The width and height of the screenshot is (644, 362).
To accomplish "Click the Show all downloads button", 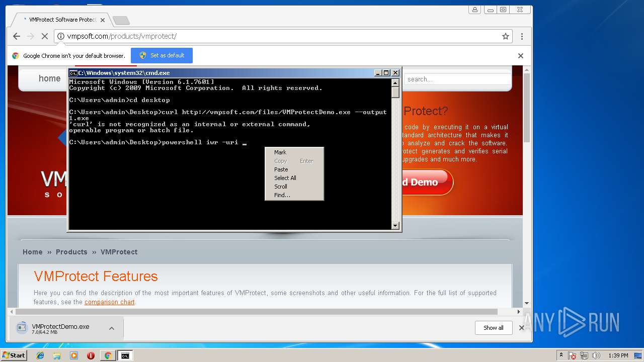I will click(x=494, y=328).
